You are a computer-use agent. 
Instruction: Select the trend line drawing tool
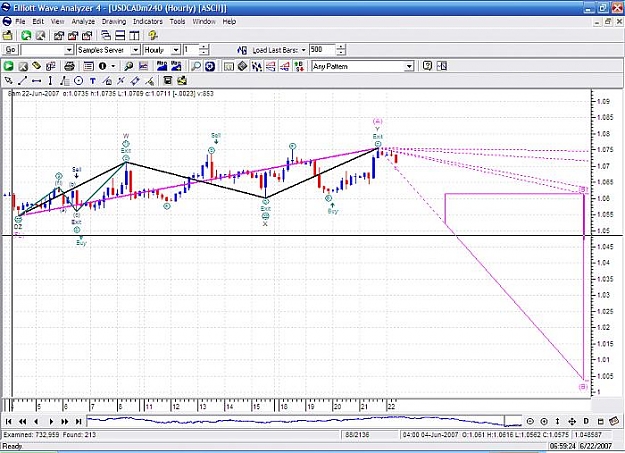[x=22, y=81]
